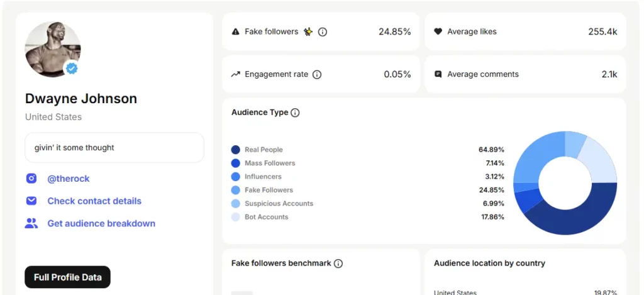The image size is (644, 295).
Task: Click the comment bubble icon beside Average comments
Action: tap(438, 74)
